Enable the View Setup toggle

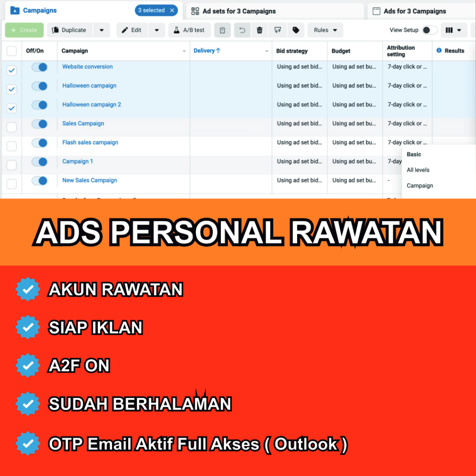tap(429, 29)
